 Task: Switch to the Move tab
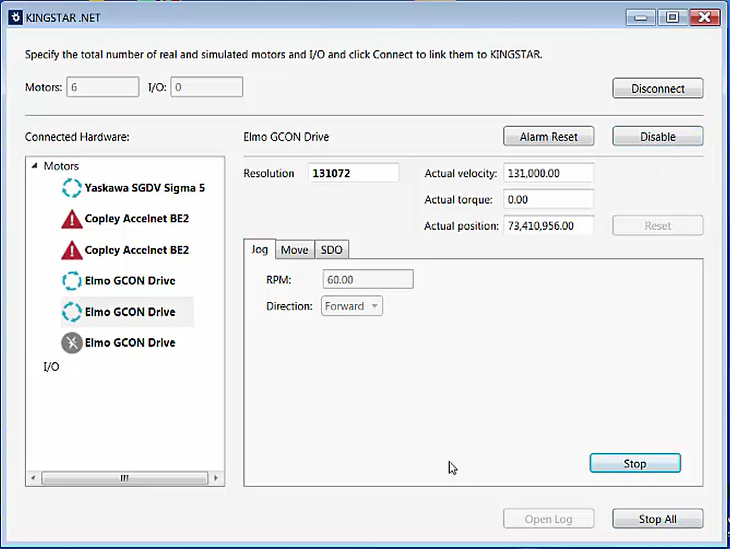[x=294, y=250]
